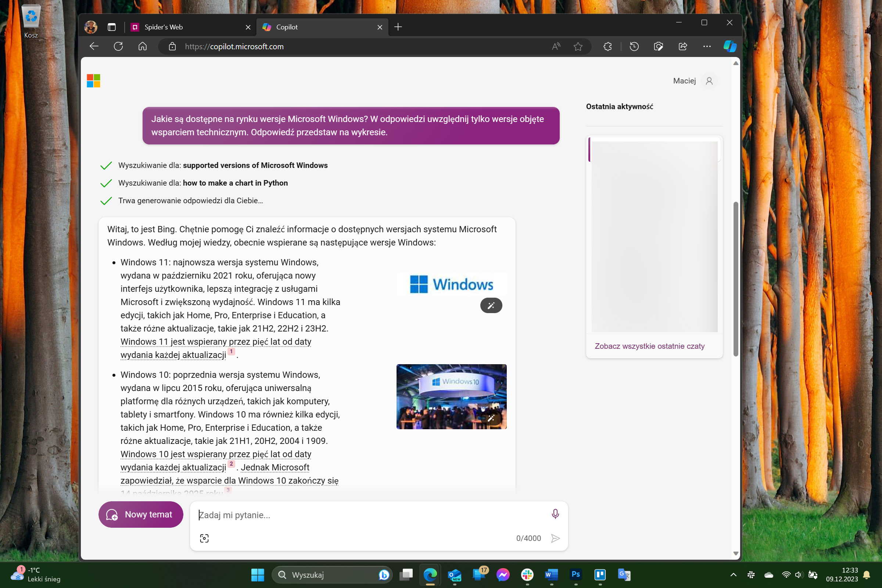
Task: Open the Recycle Bin (Kosz) desktop icon
Action: pos(31,21)
